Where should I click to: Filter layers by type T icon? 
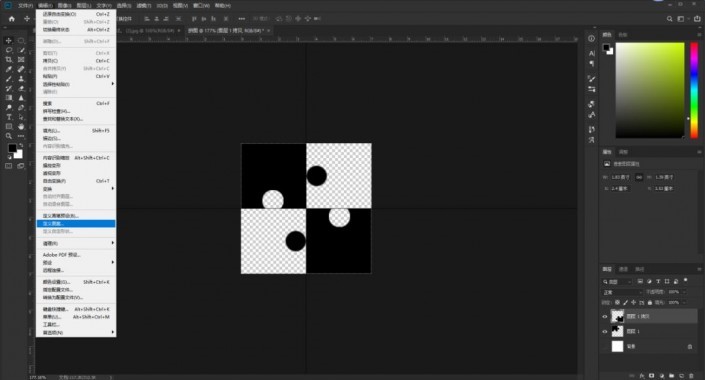(658, 282)
